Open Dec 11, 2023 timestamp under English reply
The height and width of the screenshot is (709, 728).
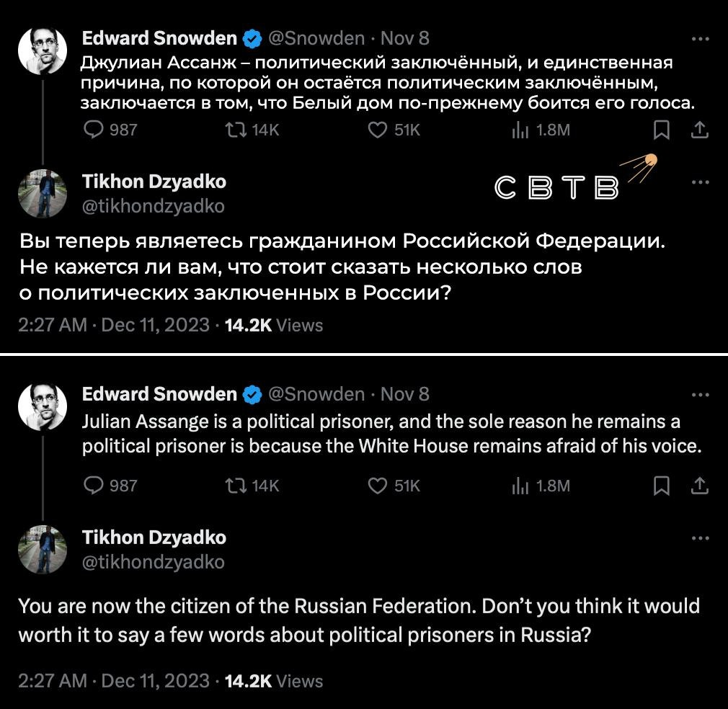(155, 681)
